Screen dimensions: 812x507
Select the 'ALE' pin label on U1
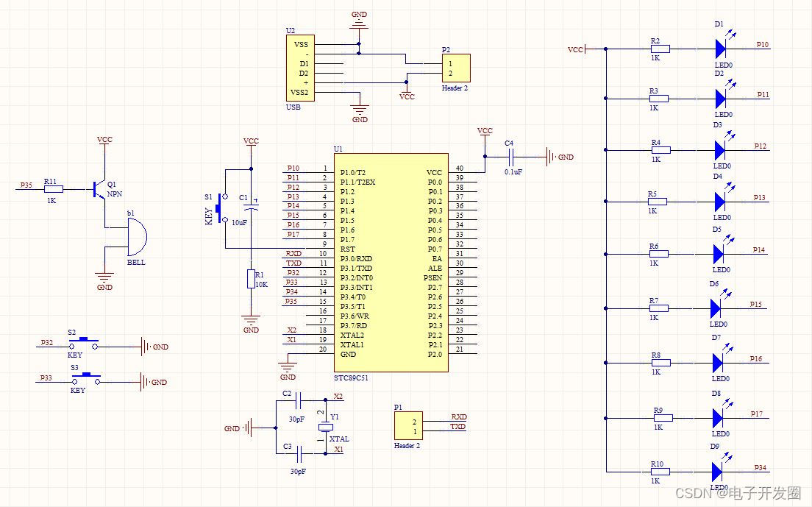[435, 269]
